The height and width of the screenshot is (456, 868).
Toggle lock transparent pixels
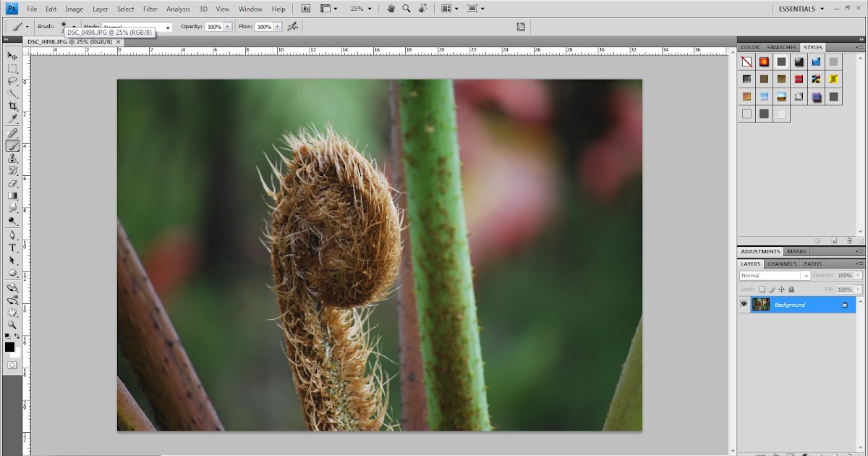click(762, 289)
